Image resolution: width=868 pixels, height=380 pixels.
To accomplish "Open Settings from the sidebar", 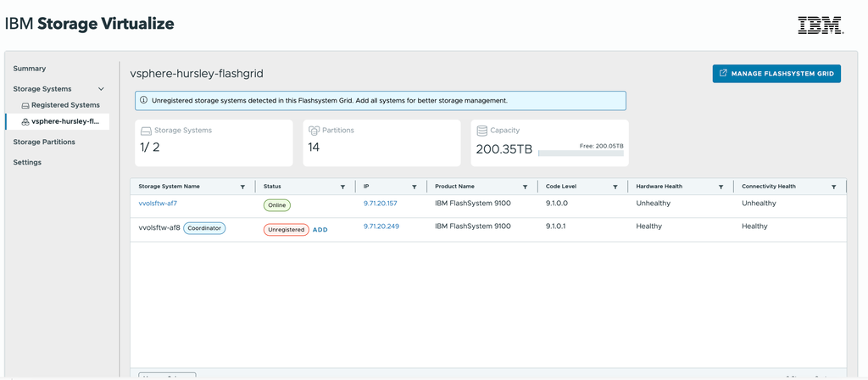I will (x=27, y=162).
